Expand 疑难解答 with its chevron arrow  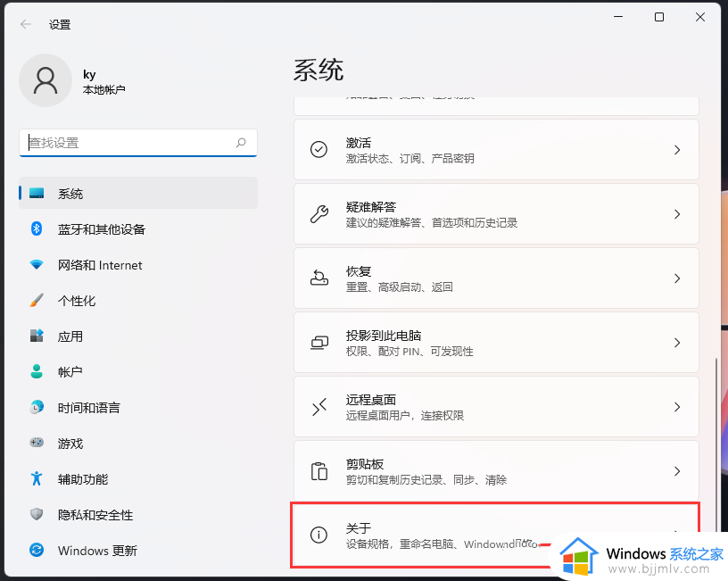[677, 214]
